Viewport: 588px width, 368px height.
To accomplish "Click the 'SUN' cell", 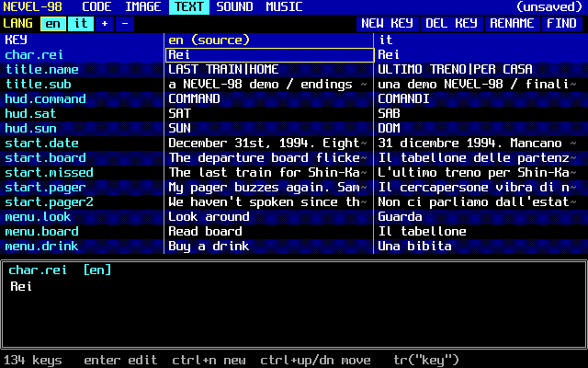I will point(269,129).
